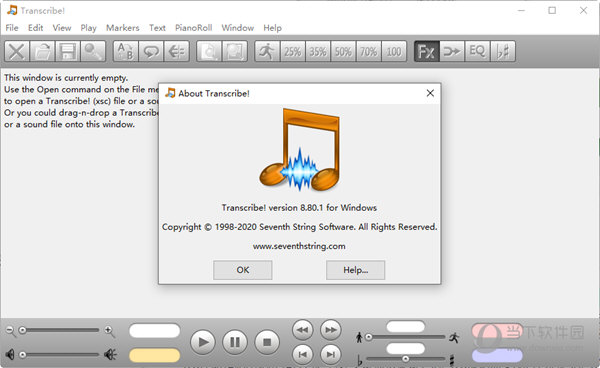600x368 pixels.
Task: Click Help... in the About dialog
Action: pos(355,270)
